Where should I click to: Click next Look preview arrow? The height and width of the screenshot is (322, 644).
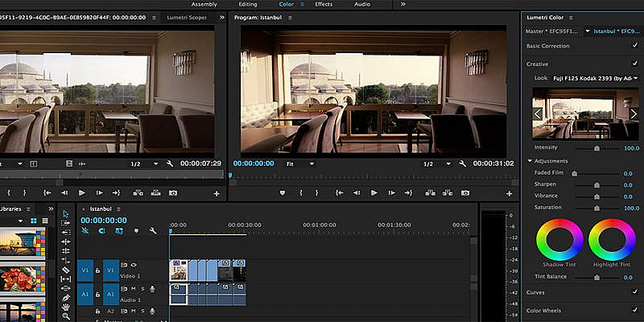[x=634, y=114]
